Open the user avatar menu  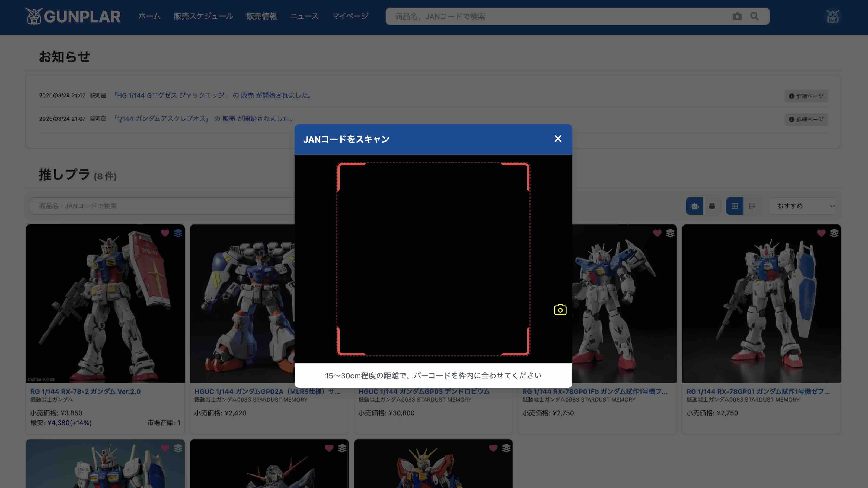[x=832, y=16]
